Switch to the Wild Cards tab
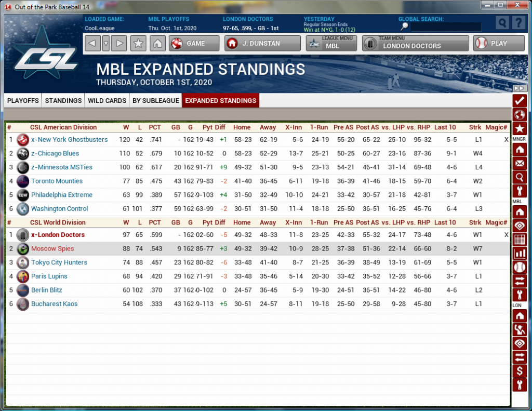 pos(107,100)
